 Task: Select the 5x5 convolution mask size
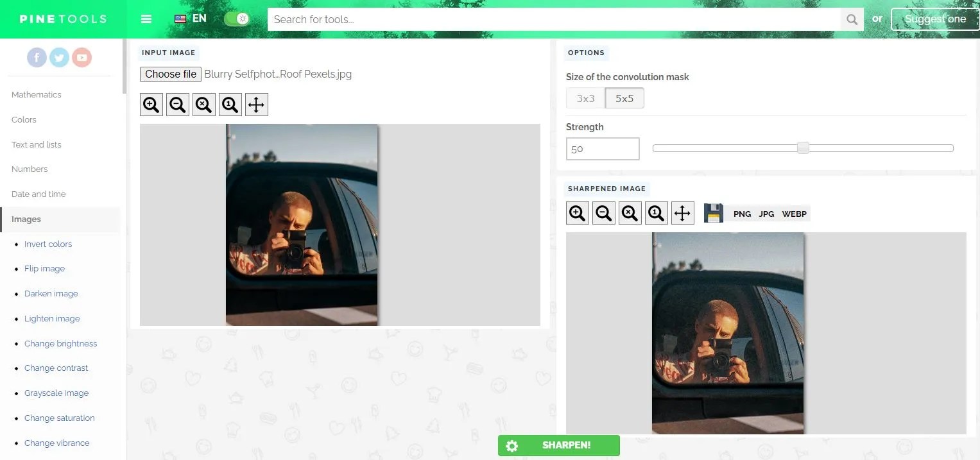(x=624, y=98)
